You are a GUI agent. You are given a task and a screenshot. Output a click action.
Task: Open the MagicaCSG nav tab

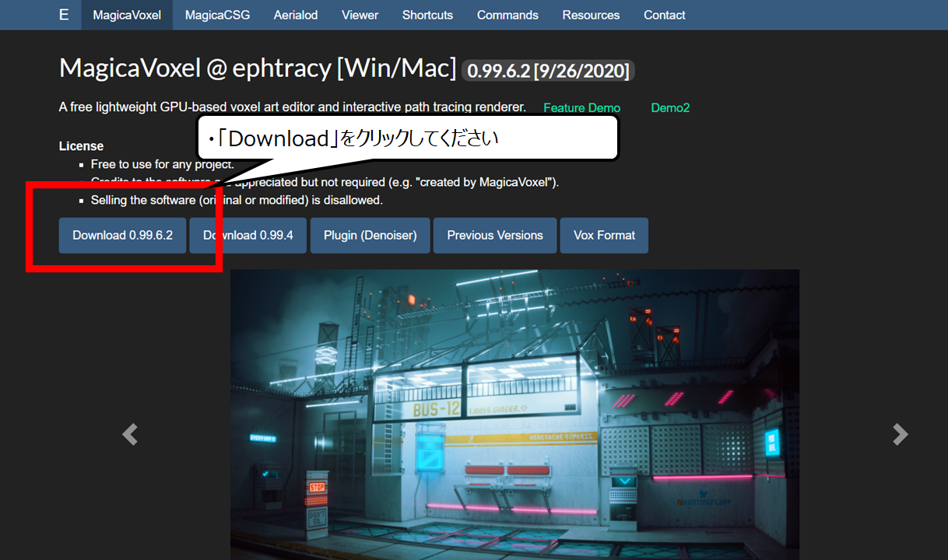coord(217,15)
